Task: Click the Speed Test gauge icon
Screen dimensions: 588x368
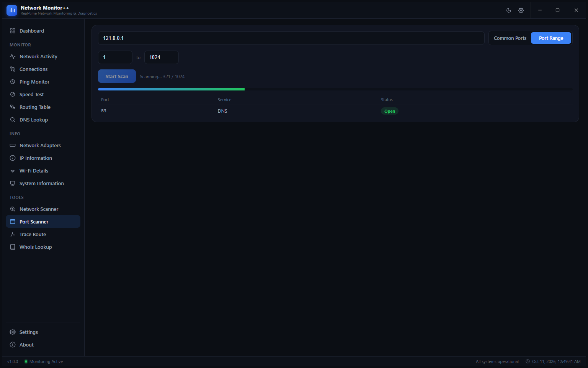Action: (13, 94)
